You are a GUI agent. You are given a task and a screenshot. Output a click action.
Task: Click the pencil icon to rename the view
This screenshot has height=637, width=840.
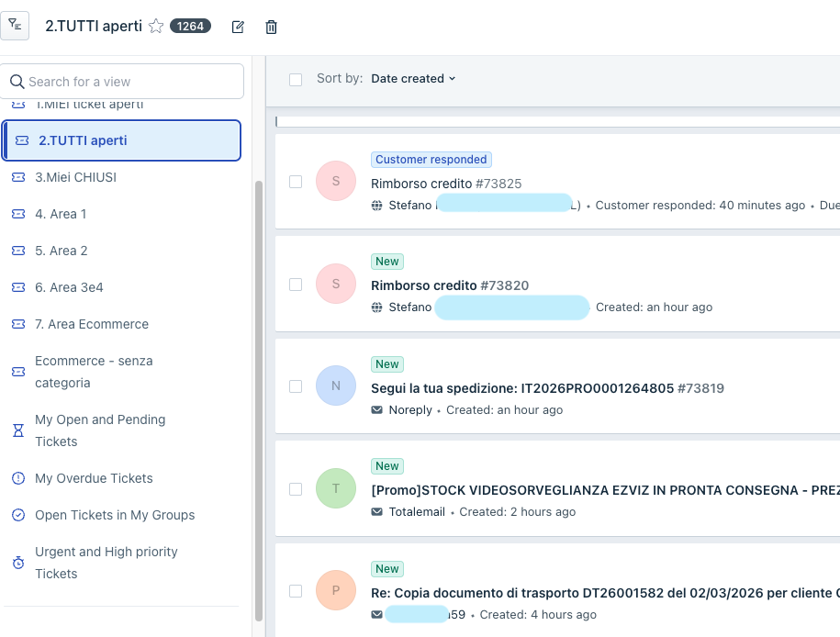click(237, 28)
